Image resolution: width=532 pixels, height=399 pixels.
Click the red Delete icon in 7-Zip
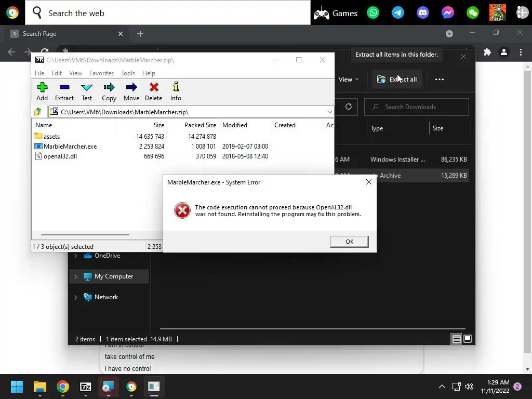click(x=154, y=91)
